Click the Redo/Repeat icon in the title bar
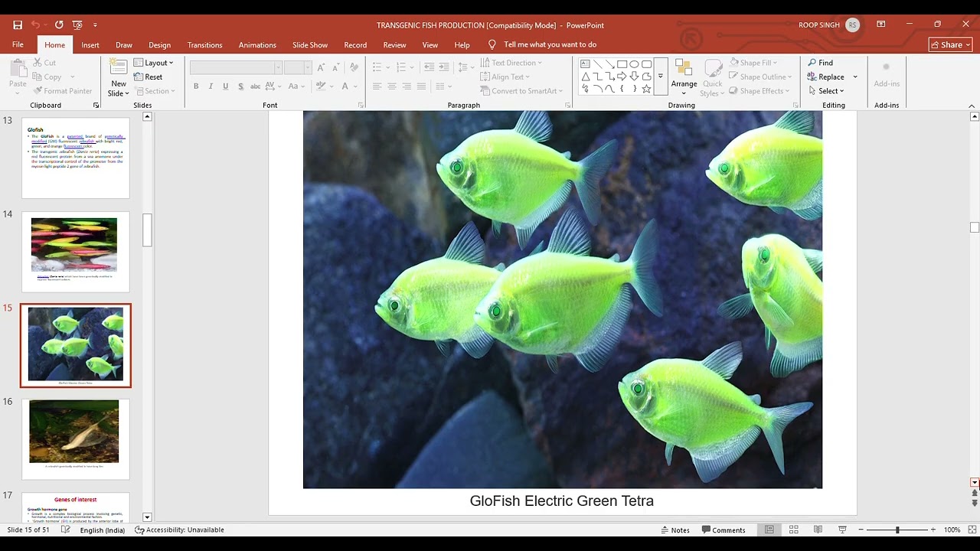Image resolution: width=980 pixels, height=551 pixels. [x=59, y=25]
